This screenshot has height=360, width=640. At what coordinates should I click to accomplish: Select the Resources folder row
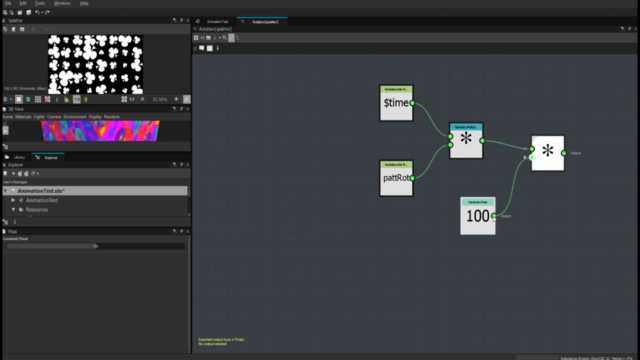95,209
